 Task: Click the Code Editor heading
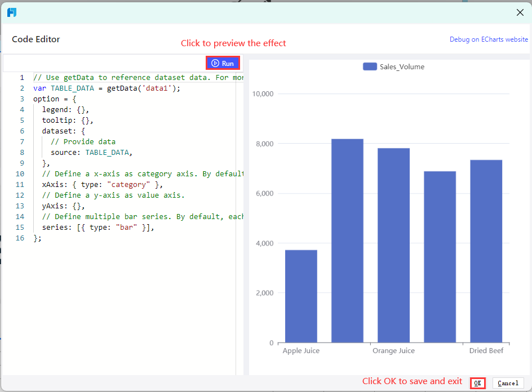(x=36, y=39)
